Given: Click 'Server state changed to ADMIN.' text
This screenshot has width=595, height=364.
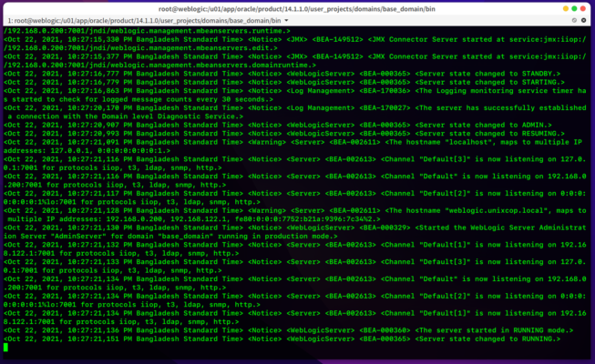Looking at the screenshot, I should [484, 126].
